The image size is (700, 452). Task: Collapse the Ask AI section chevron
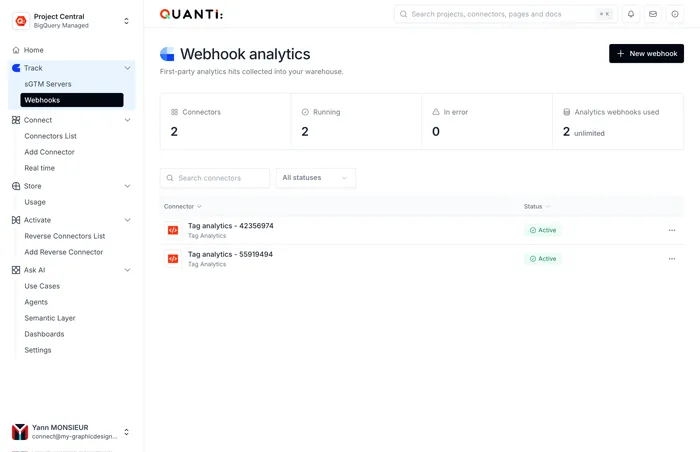(x=127, y=270)
